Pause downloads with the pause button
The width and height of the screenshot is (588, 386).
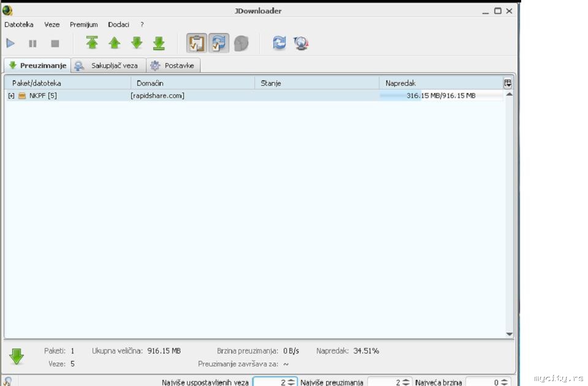tap(32, 44)
